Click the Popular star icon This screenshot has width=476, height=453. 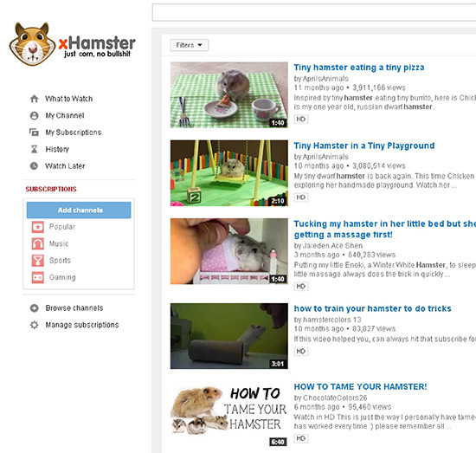tap(38, 227)
